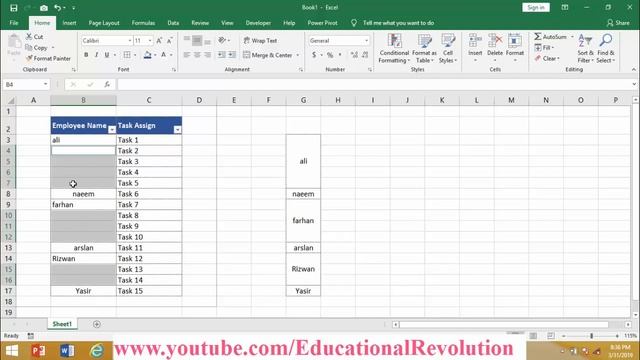Switch to the Data tab
This screenshot has width=640, height=360.
pyautogui.click(x=173, y=23)
